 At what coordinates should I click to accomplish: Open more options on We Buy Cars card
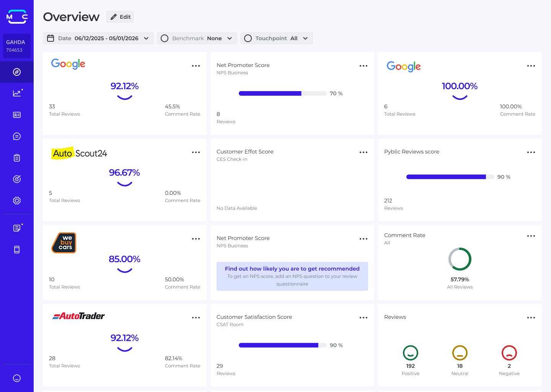[x=196, y=239]
